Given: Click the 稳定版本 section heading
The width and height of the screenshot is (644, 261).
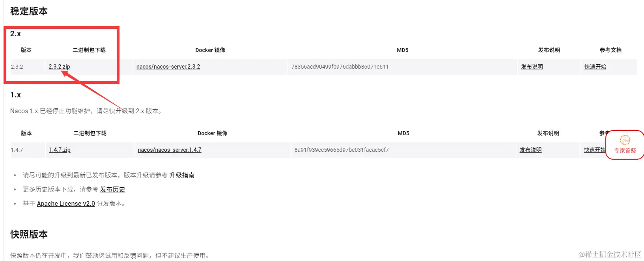Looking at the screenshot, I should coord(29,11).
